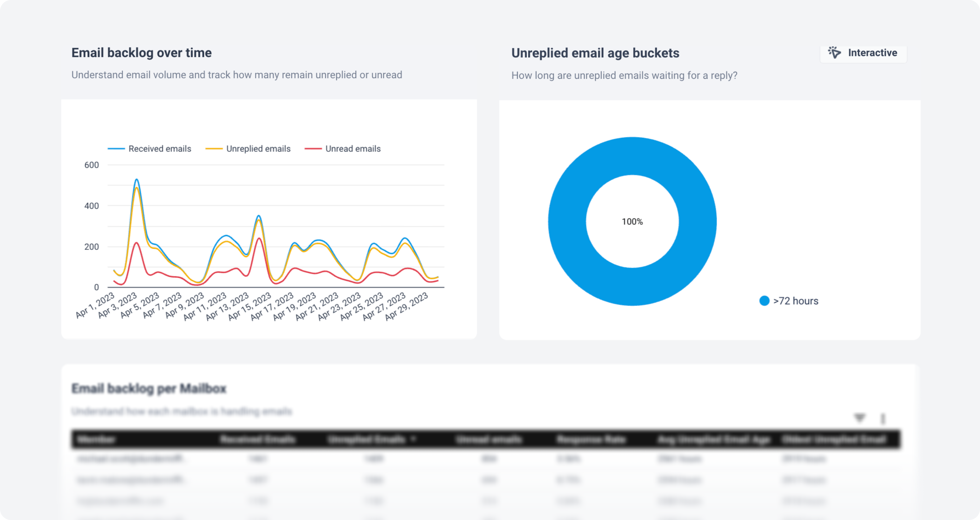Screen dimensions: 980x520
Task: Open the three-dot menu above the table
Action: (x=883, y=419)
